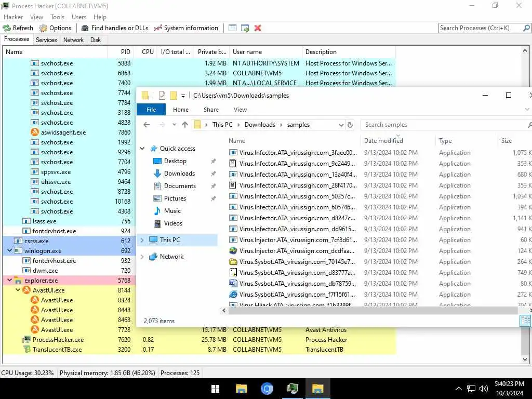Click search magnifier icon in Process Hacker

[x=526, y=28]
